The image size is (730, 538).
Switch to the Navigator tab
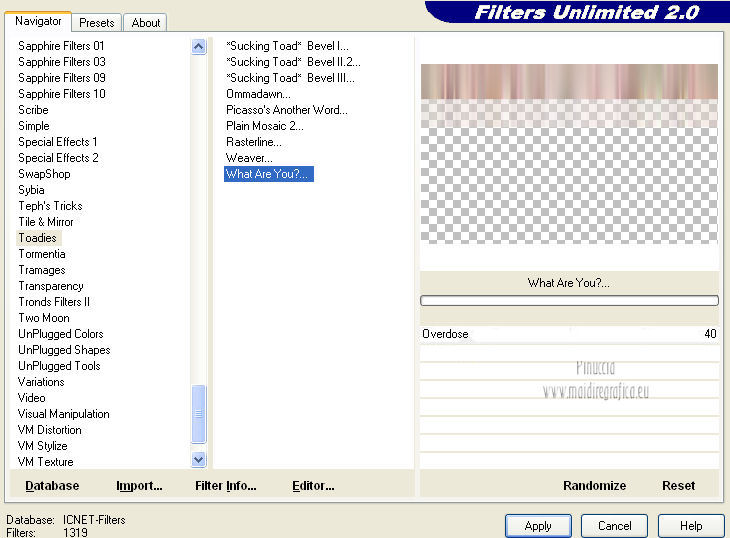38,21
